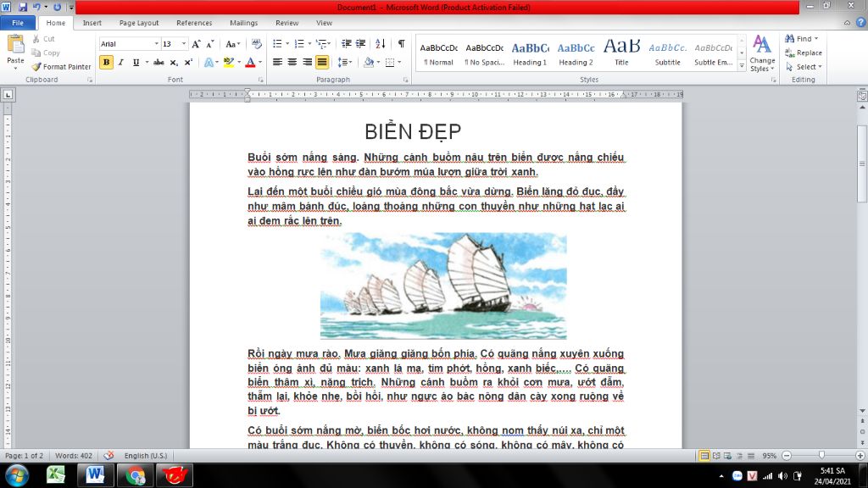Click the Replace button in Editing

click(x=804, y=53)
